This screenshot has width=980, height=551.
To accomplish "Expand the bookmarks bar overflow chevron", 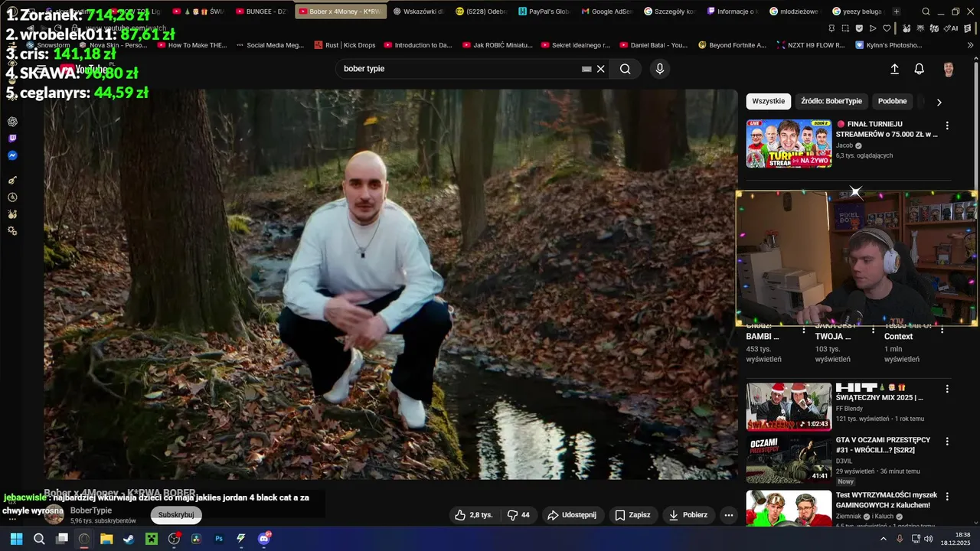I will tap(971, 45).
